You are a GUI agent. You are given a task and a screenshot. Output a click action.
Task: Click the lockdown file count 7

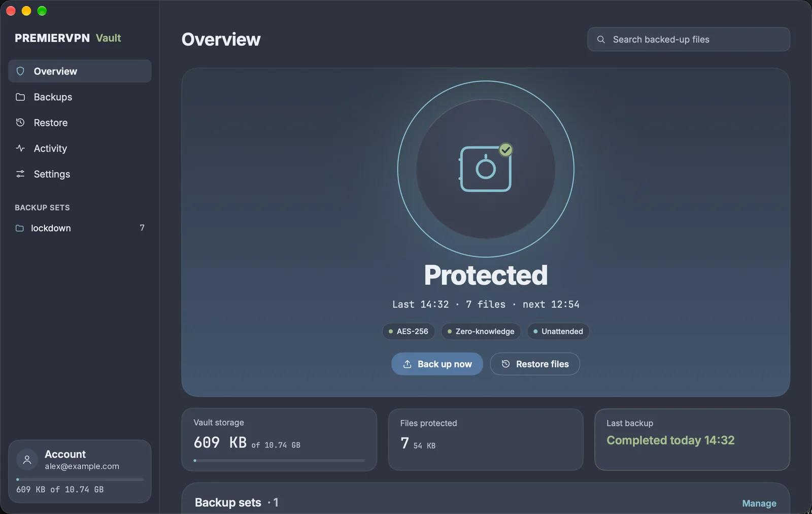(142, 228)
